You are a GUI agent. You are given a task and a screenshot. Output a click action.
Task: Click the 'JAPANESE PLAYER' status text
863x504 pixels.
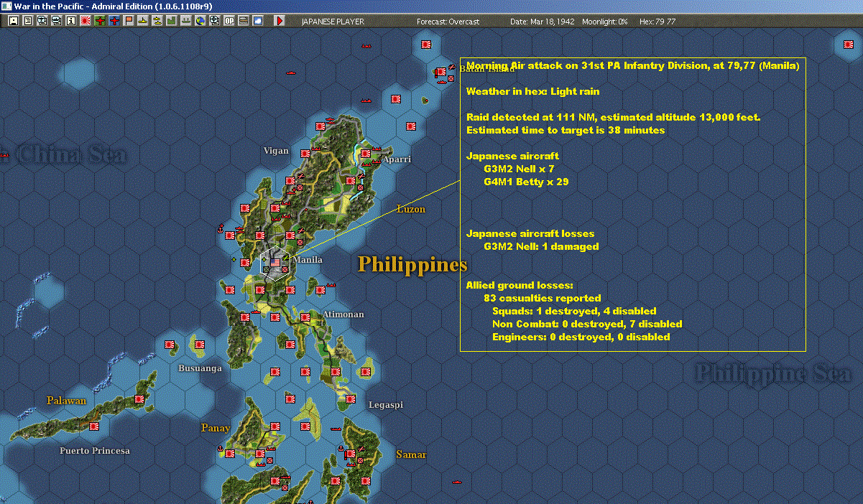[x=333, y=22]
